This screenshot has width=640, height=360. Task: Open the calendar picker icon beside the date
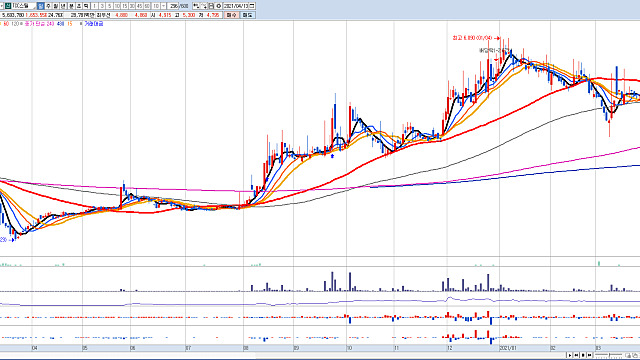(x=252, y=6)
